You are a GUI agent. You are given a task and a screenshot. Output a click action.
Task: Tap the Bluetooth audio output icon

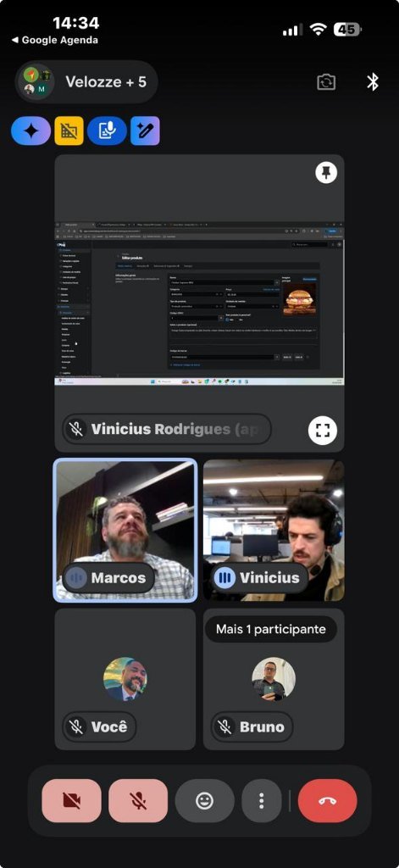(373, 82)
